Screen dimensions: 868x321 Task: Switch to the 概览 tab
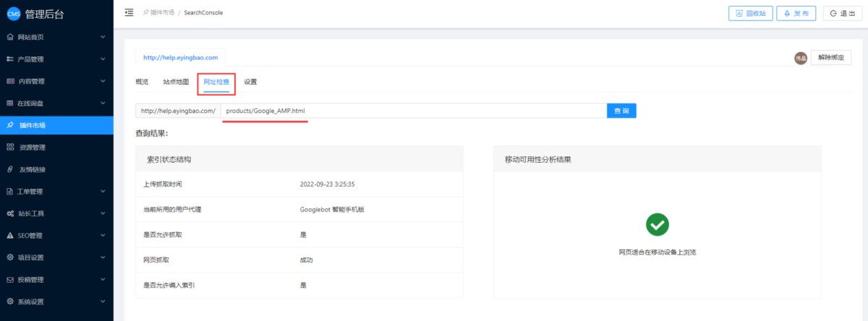[x=142, y=82]
